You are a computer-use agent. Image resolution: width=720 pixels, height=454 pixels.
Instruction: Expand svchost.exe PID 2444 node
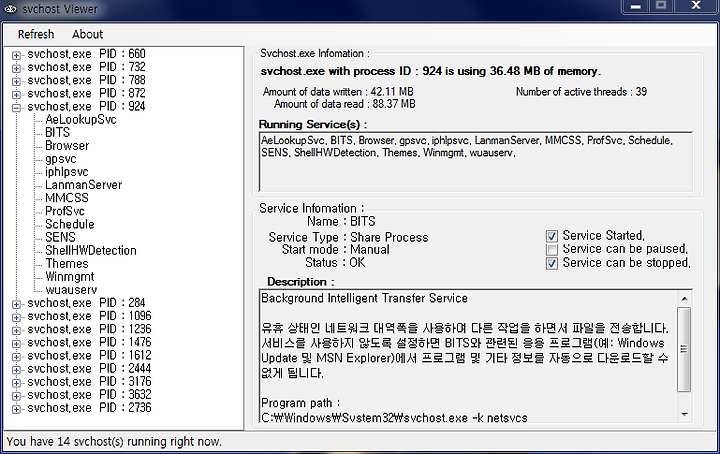tap(17, 370)
